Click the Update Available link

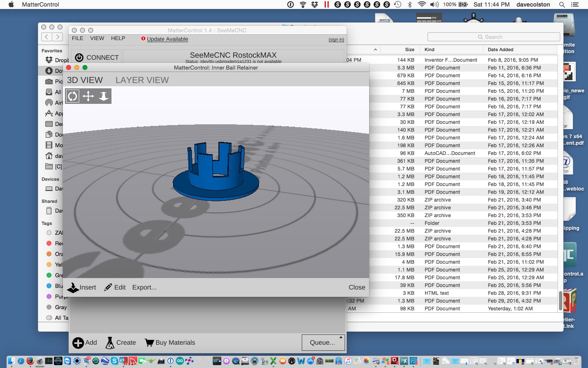167,39
